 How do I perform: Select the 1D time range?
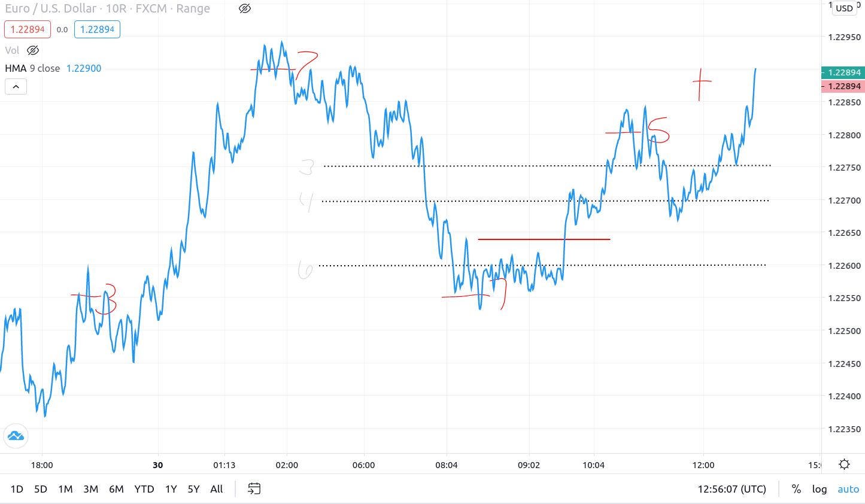17,489
